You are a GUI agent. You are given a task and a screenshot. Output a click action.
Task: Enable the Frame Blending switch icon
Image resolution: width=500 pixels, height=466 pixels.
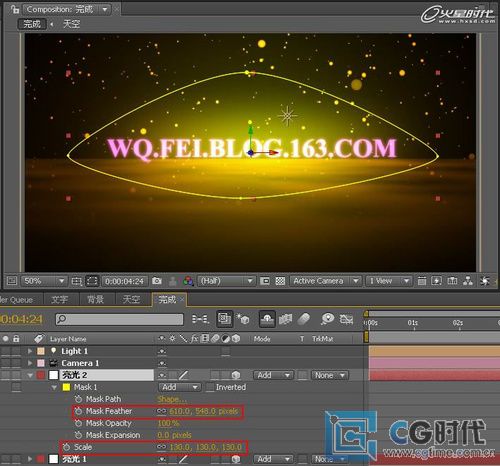point(285,319)
